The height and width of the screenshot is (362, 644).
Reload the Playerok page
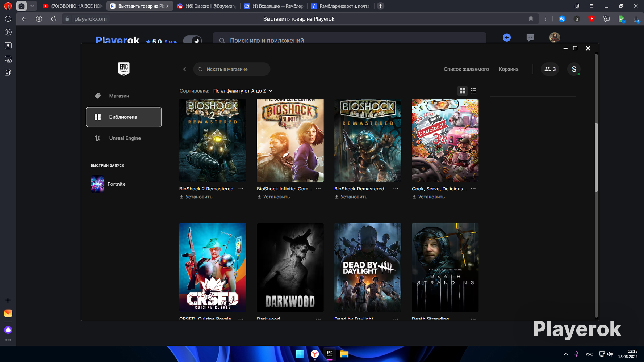click(x=54, y=19)
